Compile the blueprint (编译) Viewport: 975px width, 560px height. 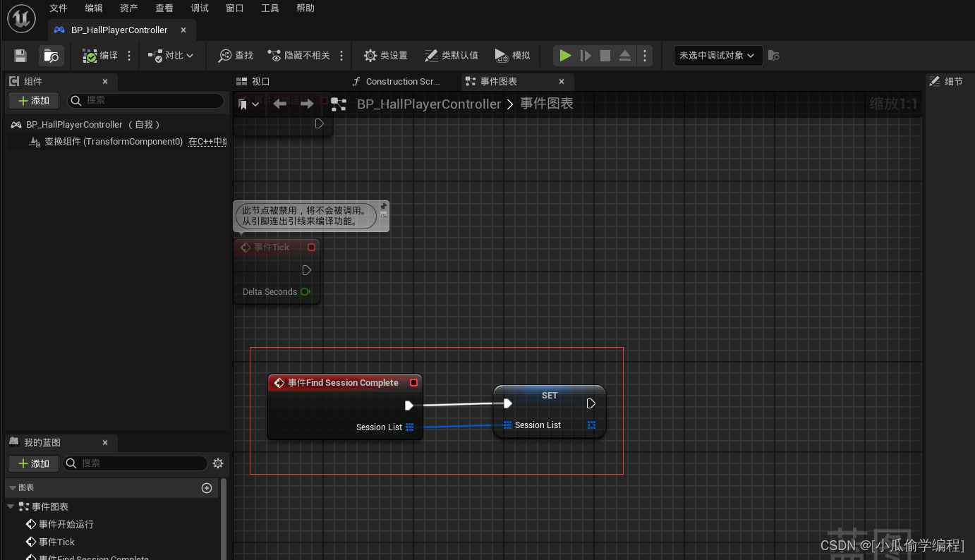[100, 55]
